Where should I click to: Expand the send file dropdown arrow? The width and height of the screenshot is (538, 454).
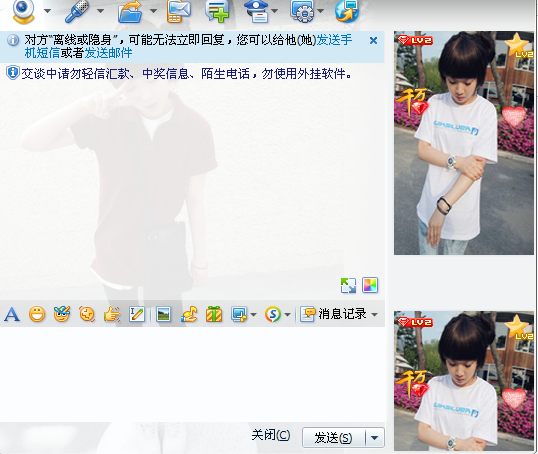[x=153, y=11]
